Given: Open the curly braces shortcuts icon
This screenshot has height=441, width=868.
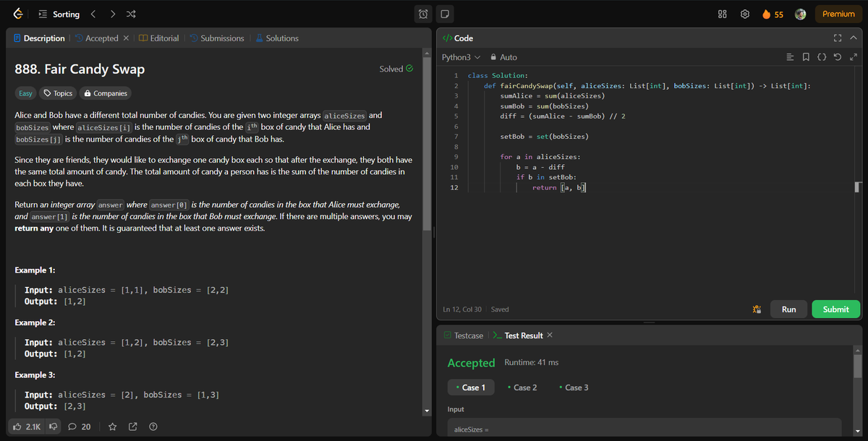Looking at the screenshot, I should pos(822,57).
